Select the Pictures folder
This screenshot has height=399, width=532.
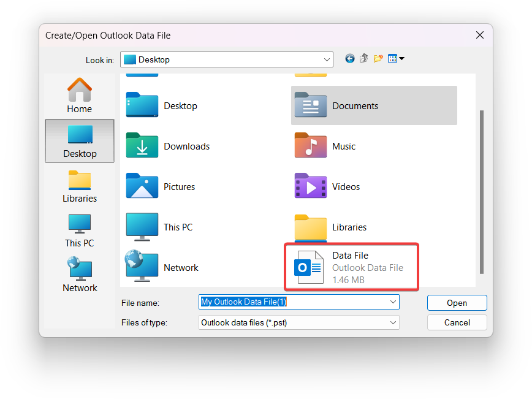pyautogui.click(x=161, y=186)
